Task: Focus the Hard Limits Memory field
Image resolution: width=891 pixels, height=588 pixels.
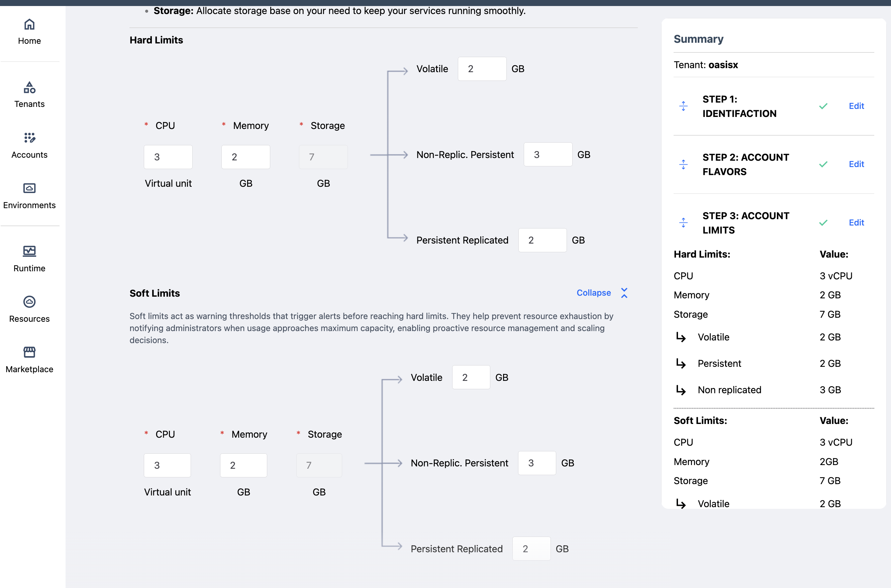Action: click(x=245, y=157)
